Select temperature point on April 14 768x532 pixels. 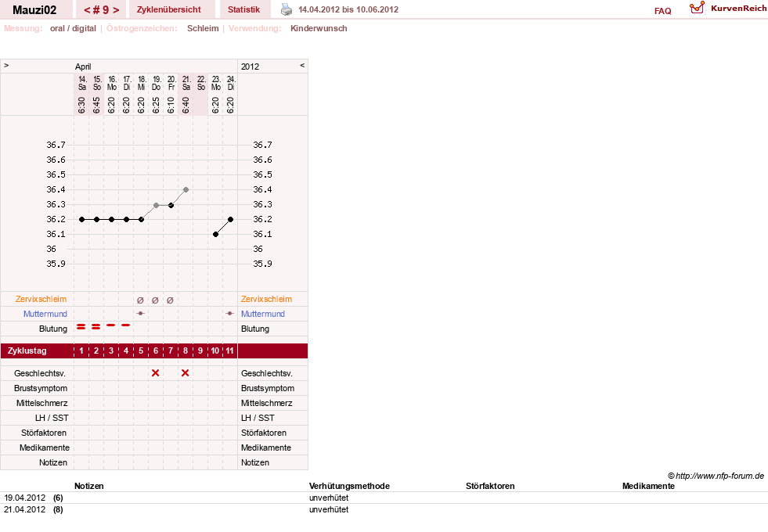[x=81, y=219]
